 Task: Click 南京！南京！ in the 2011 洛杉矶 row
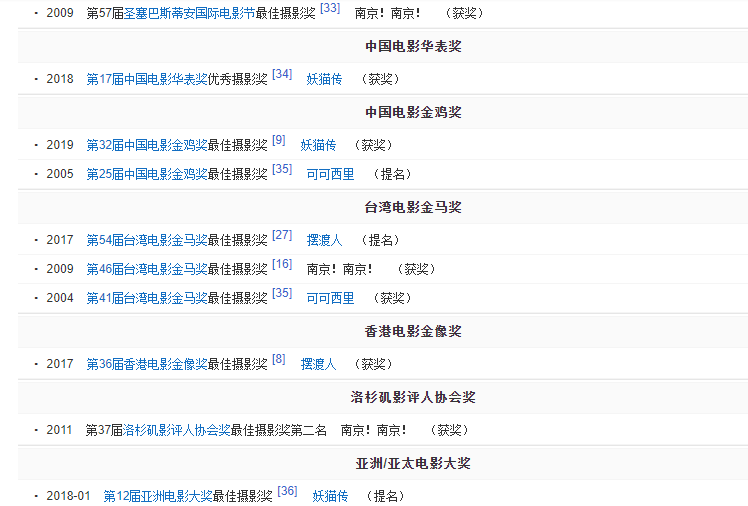click(x=374, y=430)
